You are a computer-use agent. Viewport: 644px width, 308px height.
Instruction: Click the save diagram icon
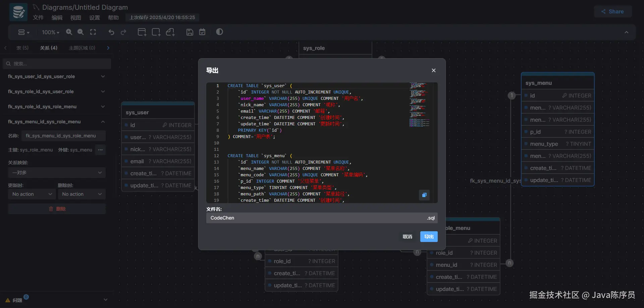(x=190, y=32)
